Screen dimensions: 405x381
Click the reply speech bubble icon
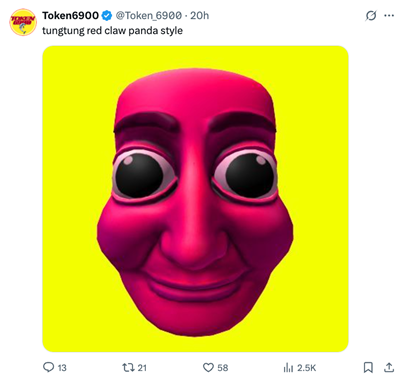pos(49,367)
